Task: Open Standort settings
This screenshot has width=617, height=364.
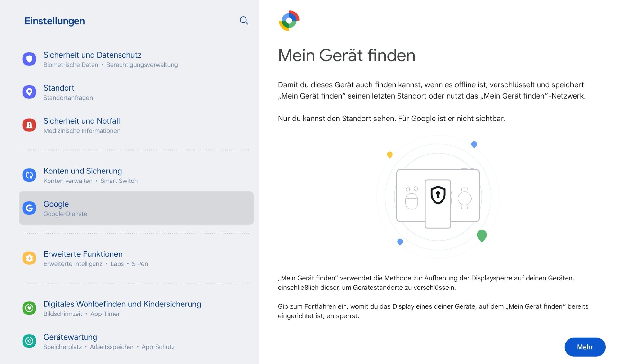Action: 136,92
